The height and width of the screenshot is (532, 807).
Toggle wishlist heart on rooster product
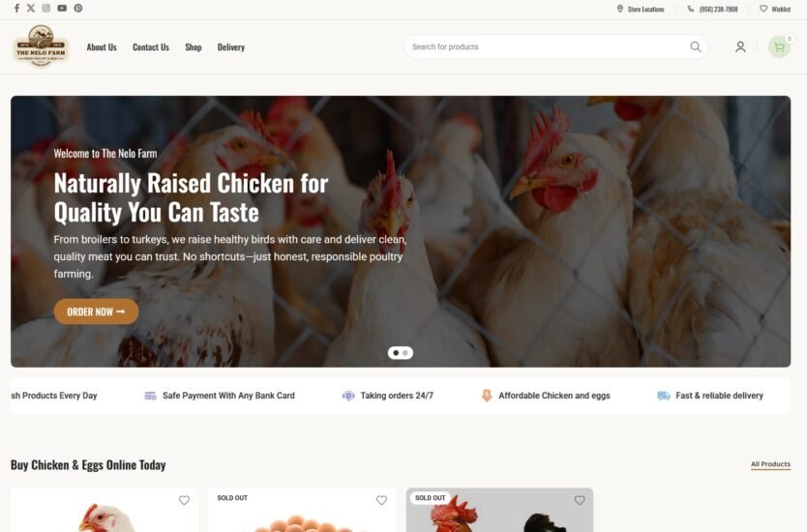click(x=580, y=500)
